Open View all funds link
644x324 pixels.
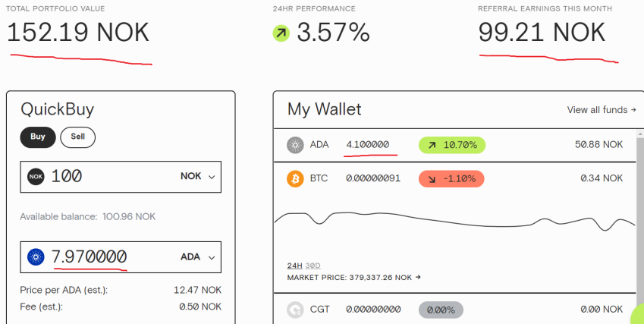[x=602, y=109]
